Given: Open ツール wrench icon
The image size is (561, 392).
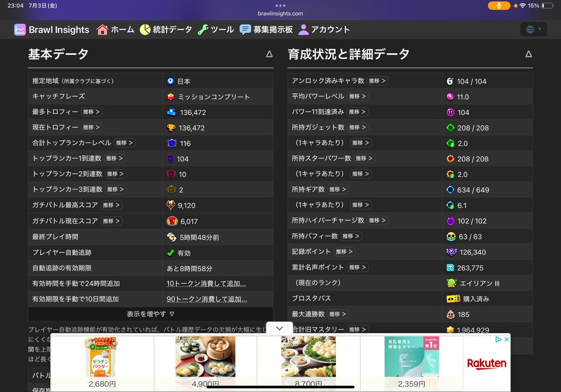Looking at the screenshot, I should [203, 29].
